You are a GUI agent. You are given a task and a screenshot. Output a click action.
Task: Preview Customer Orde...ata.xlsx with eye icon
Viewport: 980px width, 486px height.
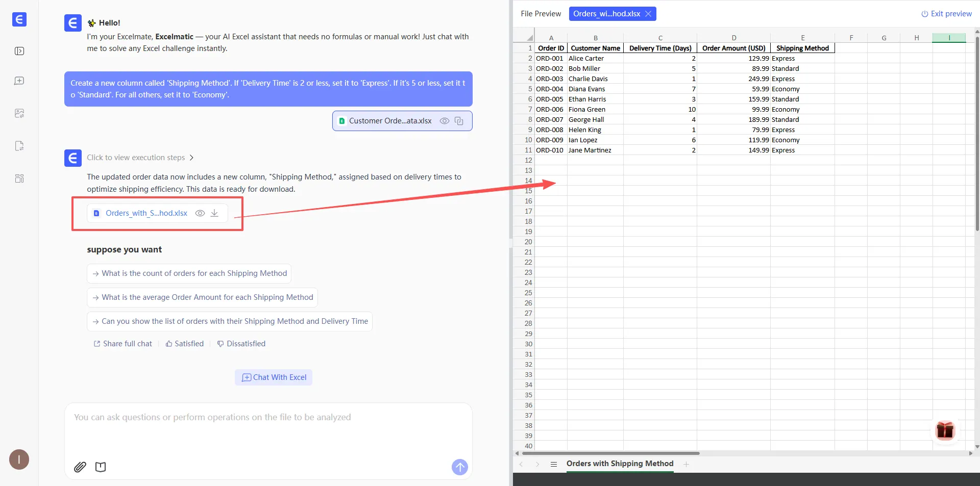445,121
